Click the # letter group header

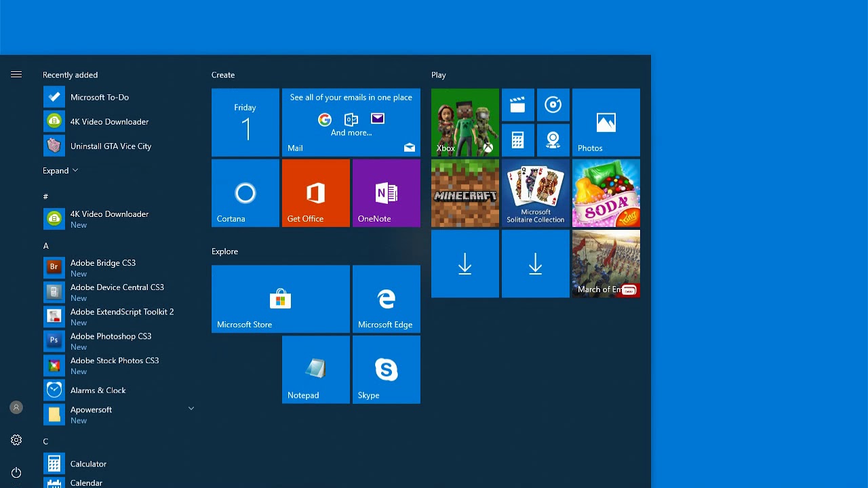45,197
